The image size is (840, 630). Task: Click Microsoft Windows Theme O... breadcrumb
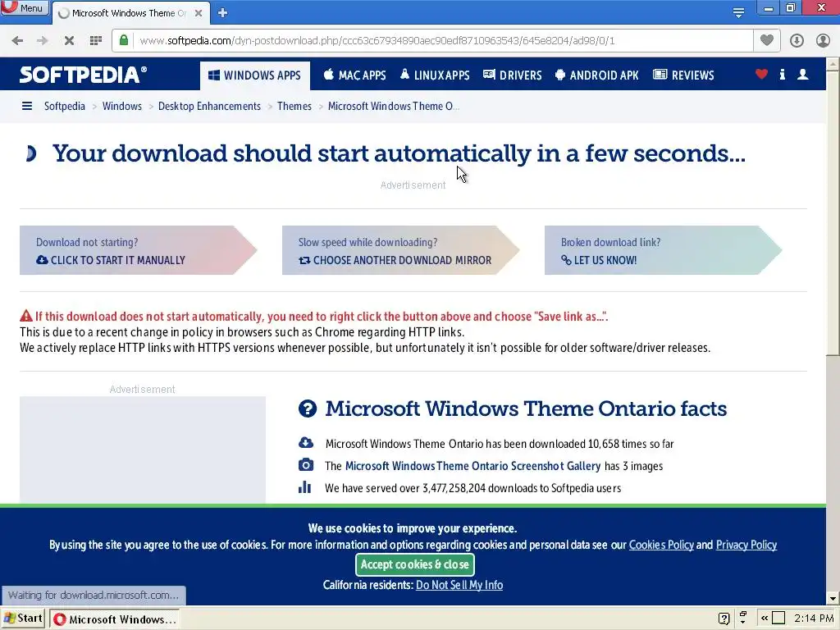click(394, 106)
